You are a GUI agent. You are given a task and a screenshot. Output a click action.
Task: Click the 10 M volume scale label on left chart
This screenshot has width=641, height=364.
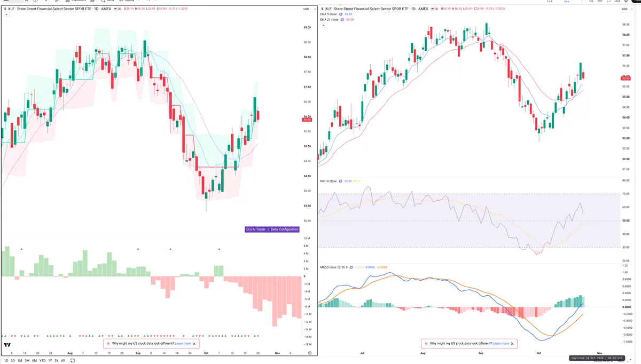(307, 238)
